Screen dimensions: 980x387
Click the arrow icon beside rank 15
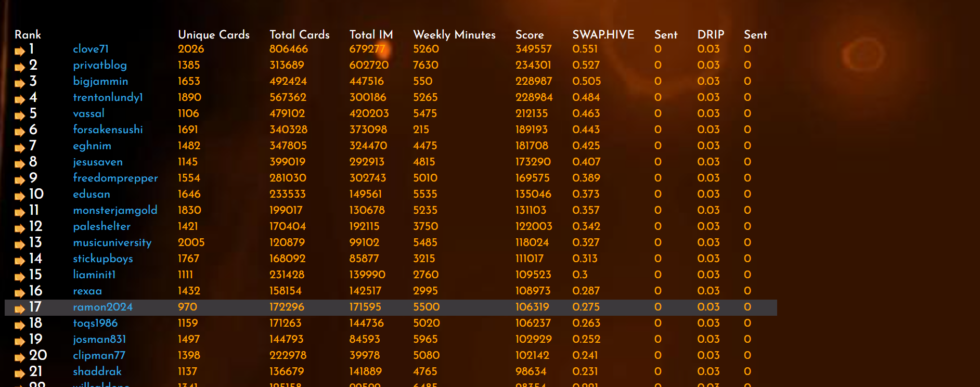[x=20, y=277]
